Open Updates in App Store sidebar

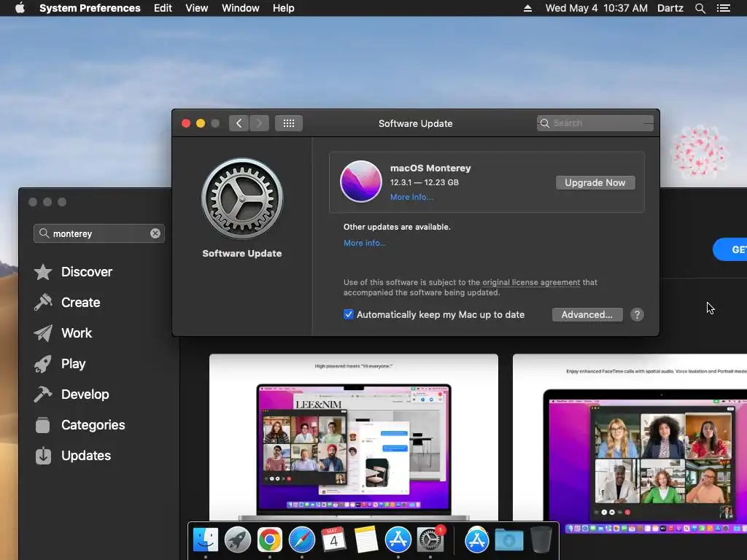tap(72, 456)
